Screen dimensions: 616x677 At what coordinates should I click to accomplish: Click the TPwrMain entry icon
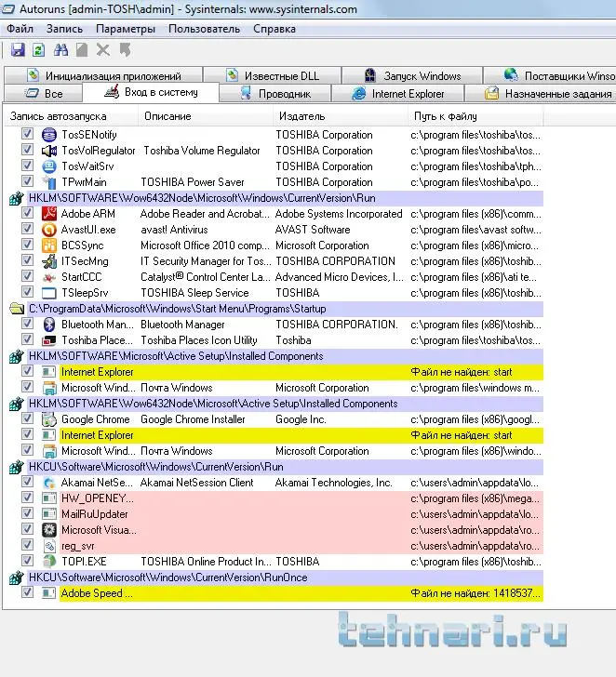click(48, 182)
